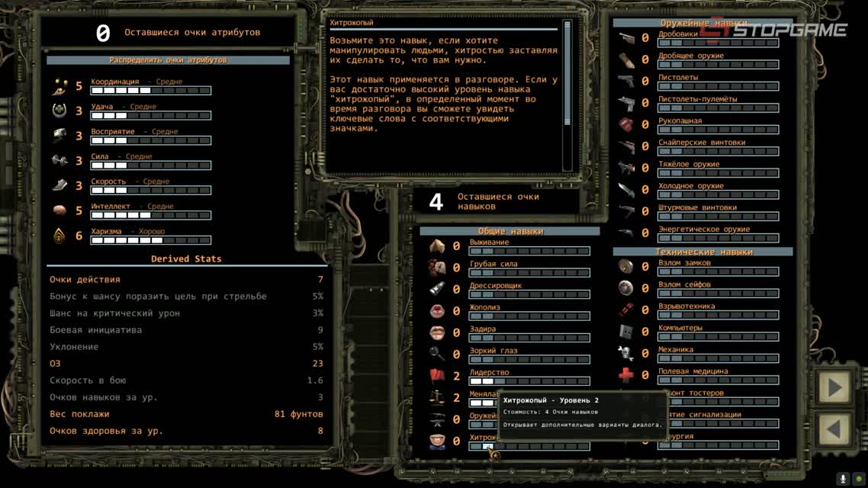Click the Взлом замков lock icon
868x488 pixels.
coord(626,267)
